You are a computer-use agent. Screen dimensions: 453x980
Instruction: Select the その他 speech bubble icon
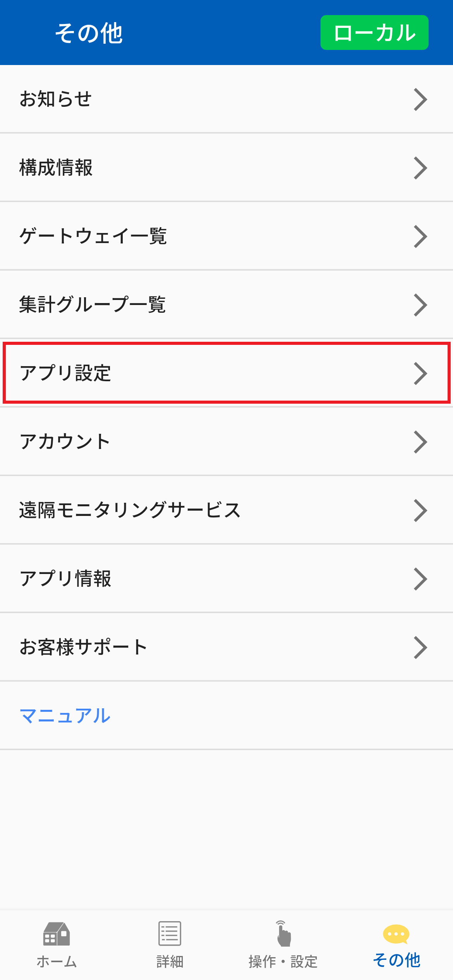click(x=396, y=934)
